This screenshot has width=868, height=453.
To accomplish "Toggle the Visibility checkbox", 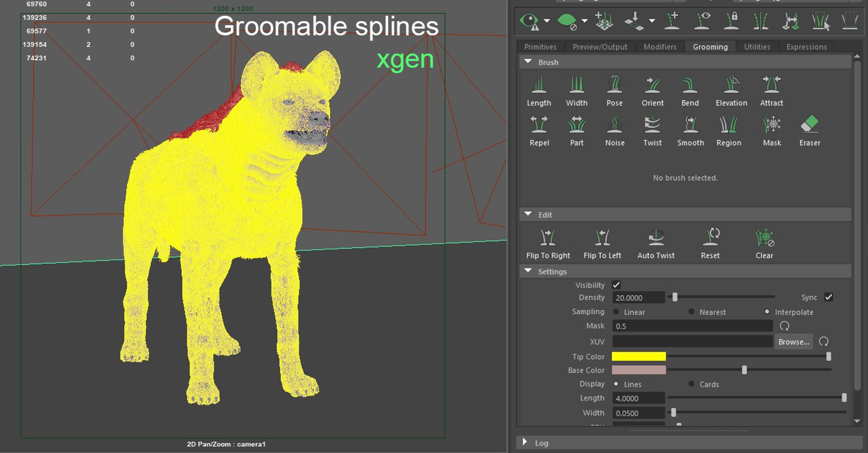I will coord(616,285).
